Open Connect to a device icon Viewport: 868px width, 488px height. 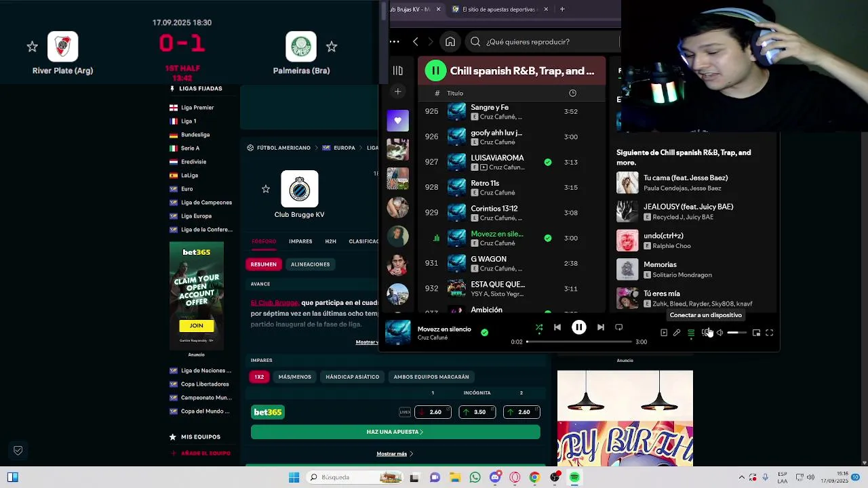[x=706, y=333]
